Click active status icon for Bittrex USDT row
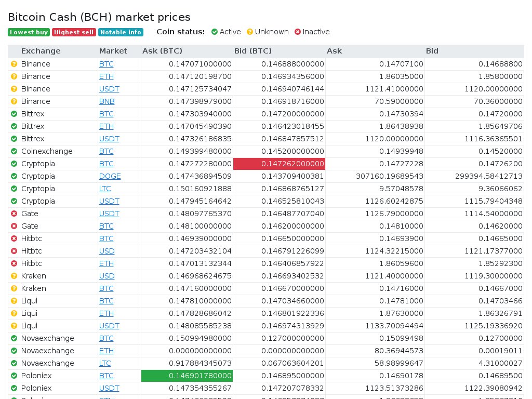 point(14,139)
